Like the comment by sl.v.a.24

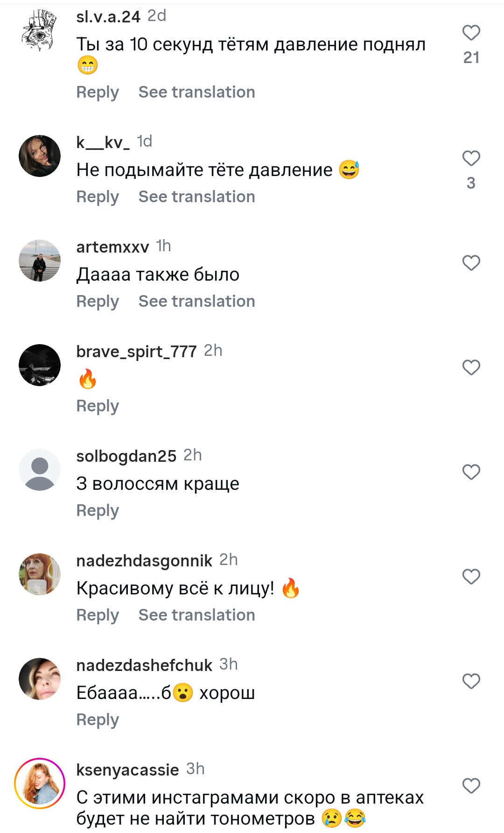click(x=471, y=33)
